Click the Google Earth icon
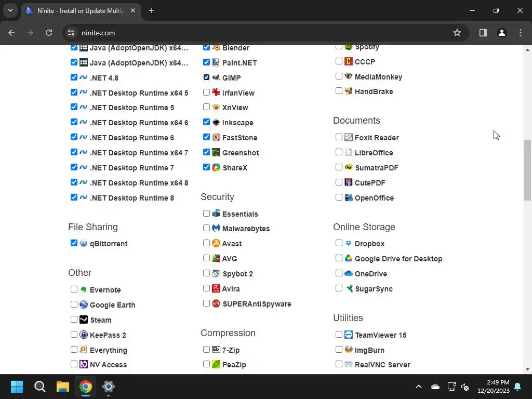The image size is (532, 399). pos(84,304)
